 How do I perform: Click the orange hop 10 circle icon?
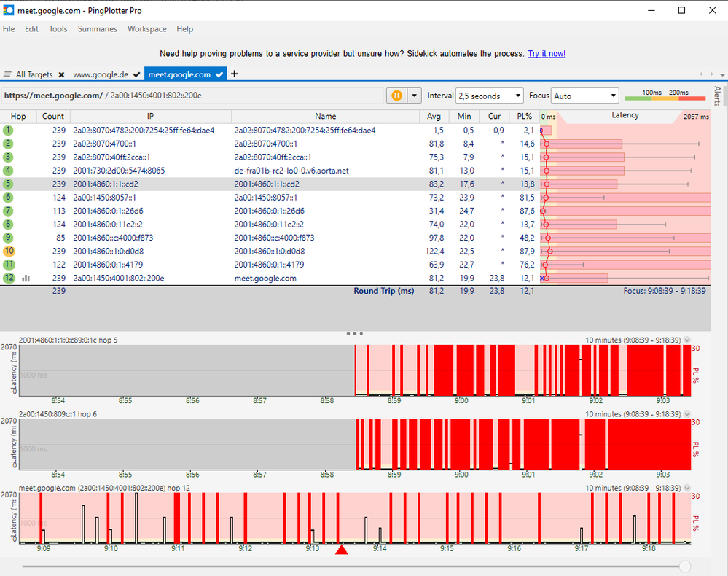point(9,252)
